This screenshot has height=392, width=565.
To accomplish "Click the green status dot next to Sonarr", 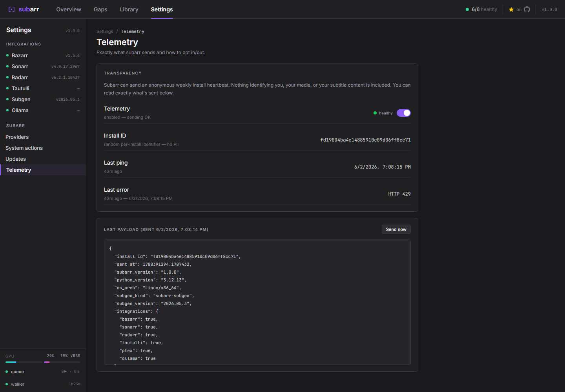I will click(7, 66).
